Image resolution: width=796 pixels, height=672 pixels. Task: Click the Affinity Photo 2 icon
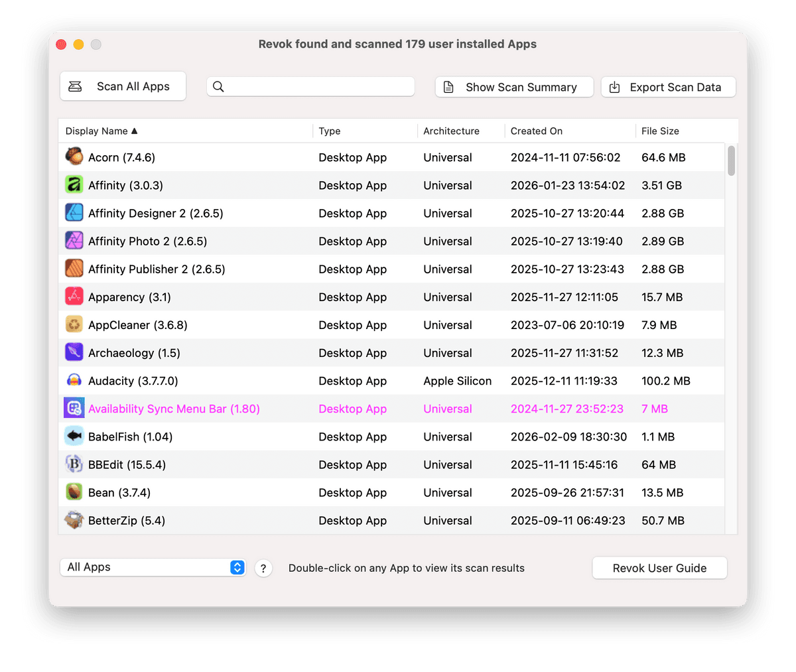click(74, 241)
